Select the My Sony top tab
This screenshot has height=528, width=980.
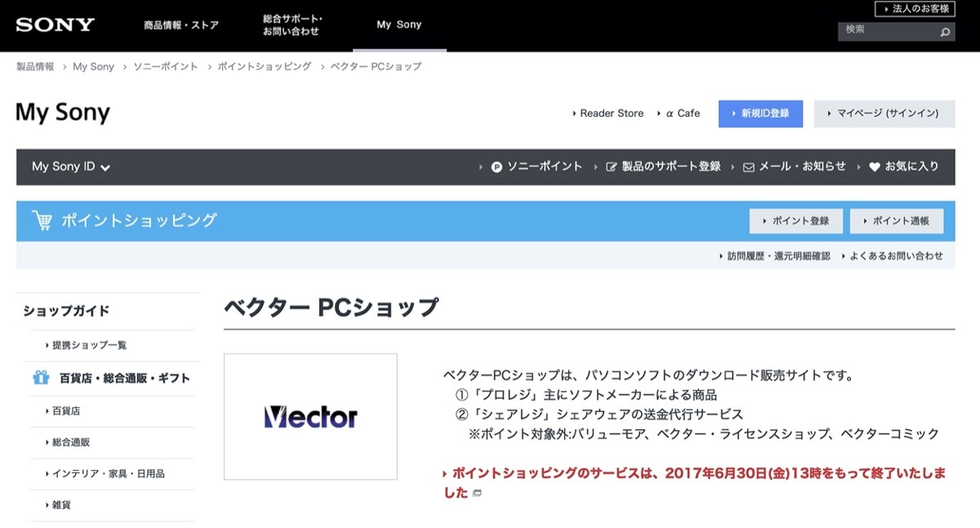click(399, 25)
